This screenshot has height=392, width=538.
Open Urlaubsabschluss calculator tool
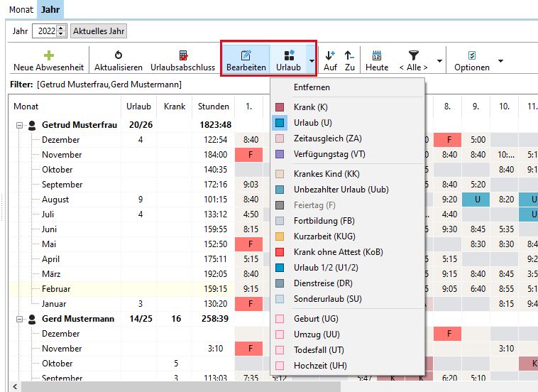[182, 55]
